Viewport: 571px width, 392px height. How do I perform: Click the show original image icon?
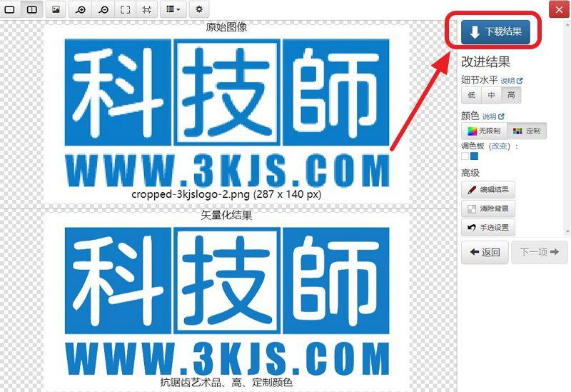56,9
